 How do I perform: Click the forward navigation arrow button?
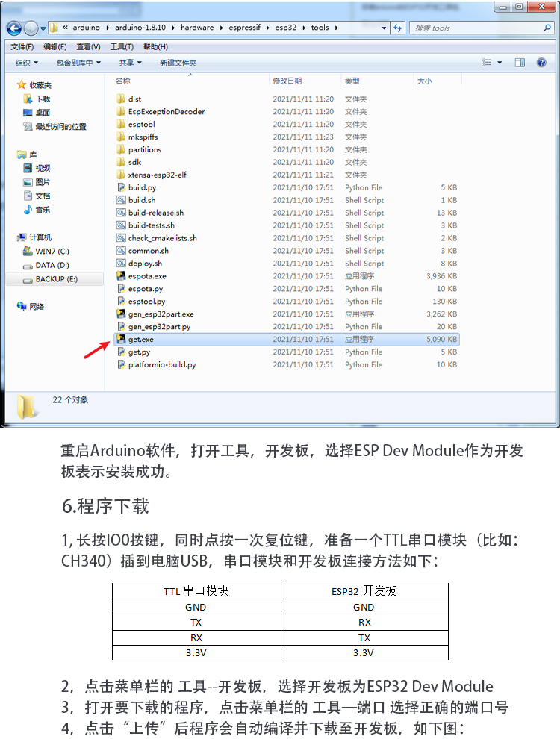(31, 28)
